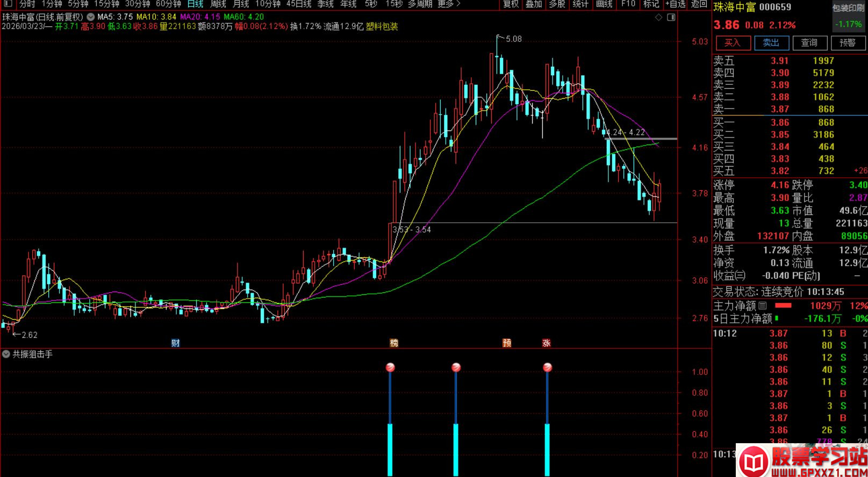The image size is (868, 477).
Task: Switch to 15分钟 timeframe
Action: click(x=106, y=4)
